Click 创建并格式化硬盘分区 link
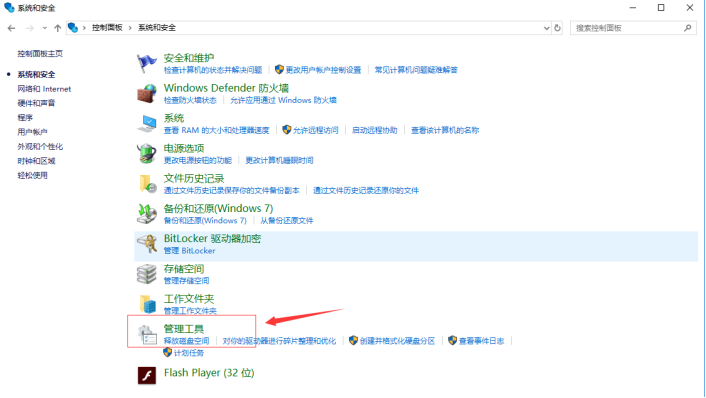This screenshot has height=398, width=706. coord(397,341)
